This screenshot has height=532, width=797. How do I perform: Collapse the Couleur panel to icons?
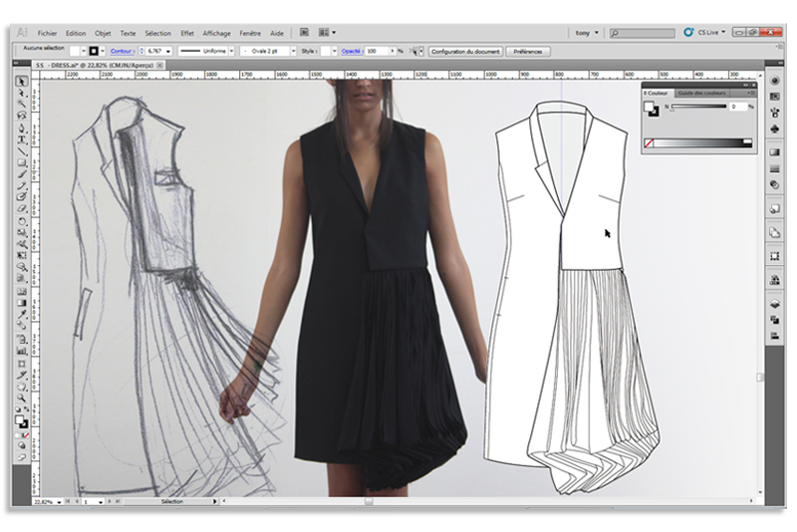(745, 85)
